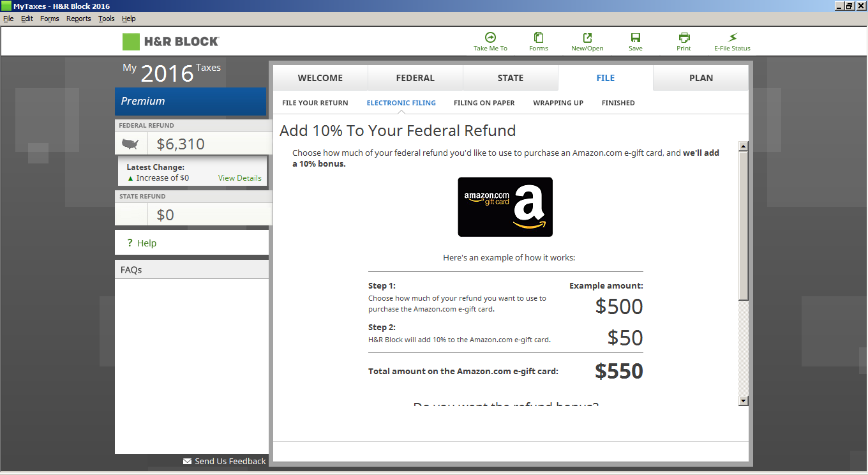This screenshot has width=868, height=475.
Task: Click the Print icon in toolbar
Action: (684, 38)
